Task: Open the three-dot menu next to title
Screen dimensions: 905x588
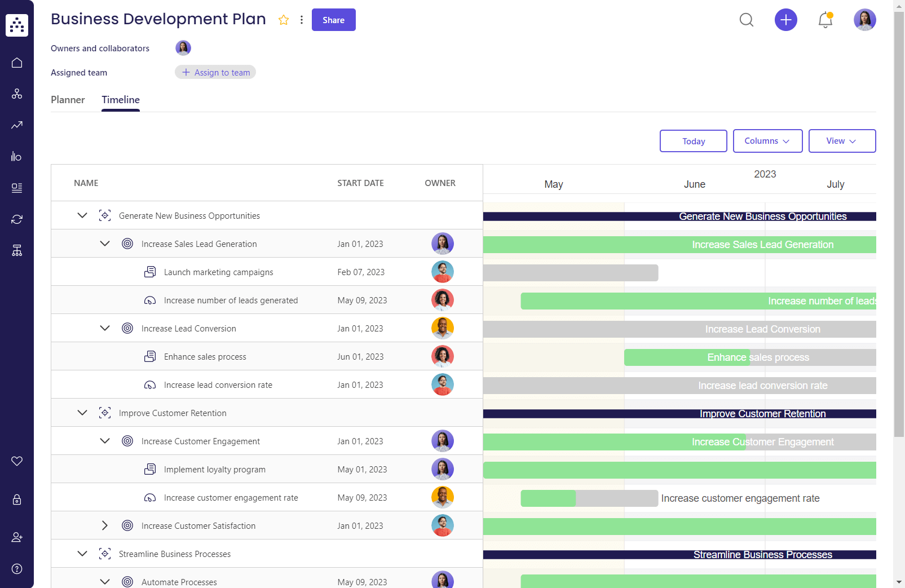Action: click(x=302, y=19)
